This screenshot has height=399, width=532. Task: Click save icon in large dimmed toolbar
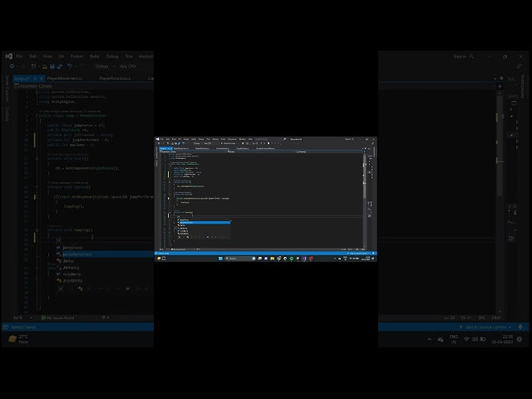(52, 66)
